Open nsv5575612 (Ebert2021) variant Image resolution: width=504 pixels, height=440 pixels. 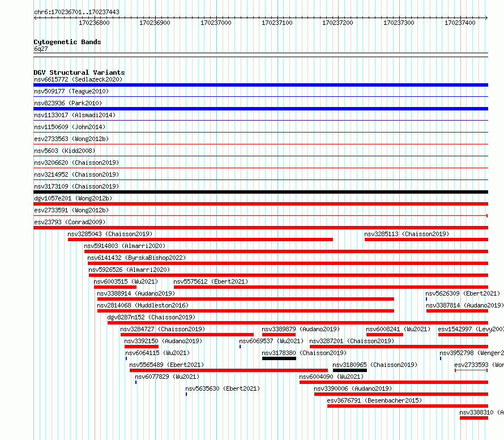pyautogui.click(x=211, y=281)
